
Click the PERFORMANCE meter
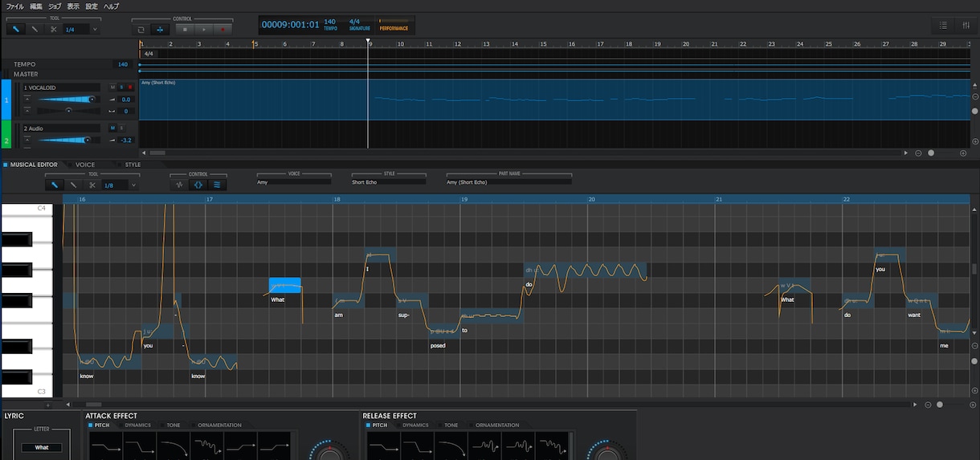[394, 25]
